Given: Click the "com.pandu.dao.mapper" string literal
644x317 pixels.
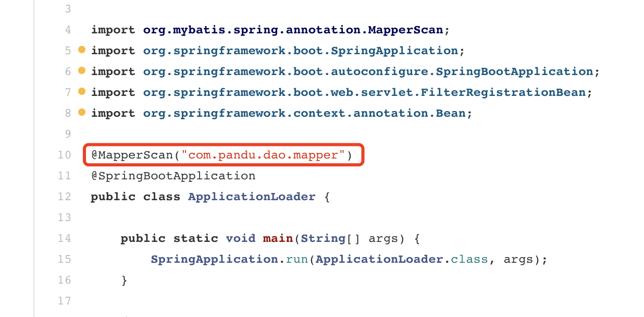Looking at the screenshot, I should coord(263,155).
